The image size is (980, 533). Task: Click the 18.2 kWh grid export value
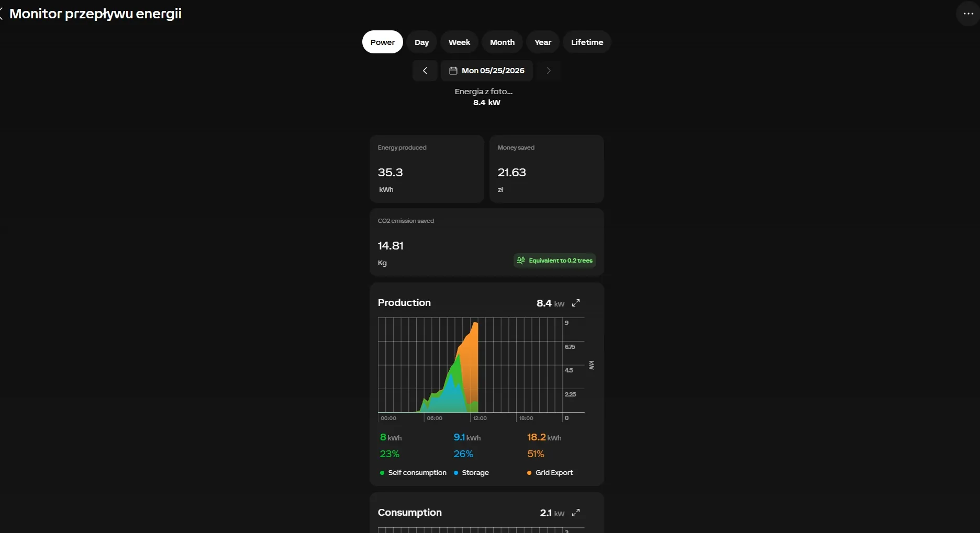(544, 437)
